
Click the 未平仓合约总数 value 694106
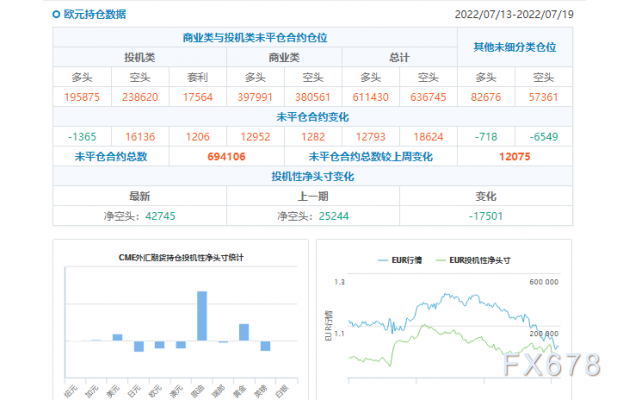point(226,157)
